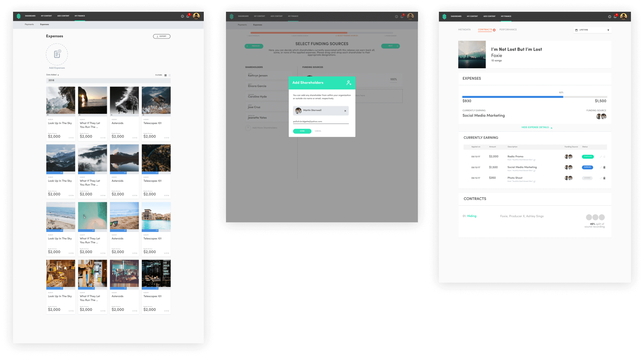Click the logo in the funding sources window
This screenshot has height=358, width=644.
[x=232, y=16]
